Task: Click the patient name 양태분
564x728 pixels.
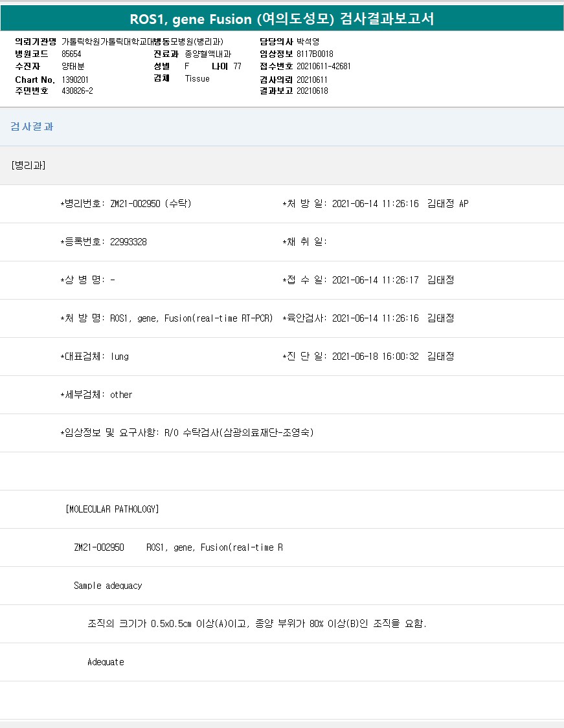Action: point(73,67)
